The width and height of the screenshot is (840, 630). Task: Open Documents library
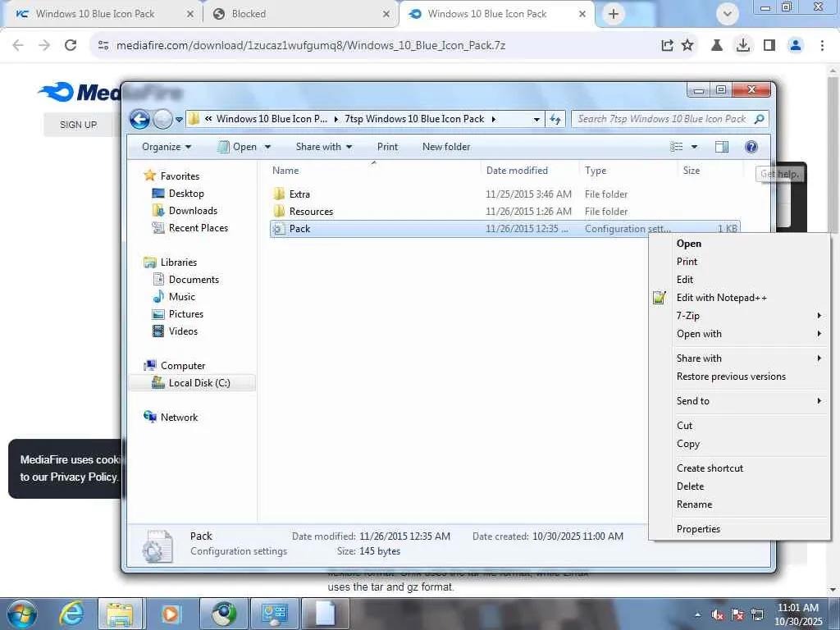(x=194, y=279)
